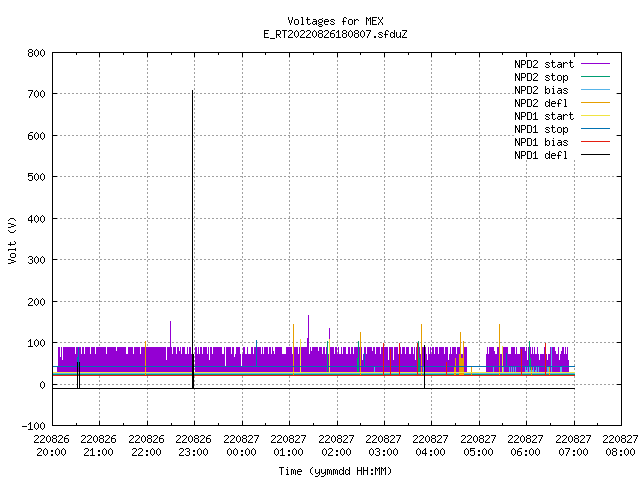The width and height of the screenshot is (640, 480).
Task: Pick the green line sample for NPD2 stop
Action: tap(595, 77)
